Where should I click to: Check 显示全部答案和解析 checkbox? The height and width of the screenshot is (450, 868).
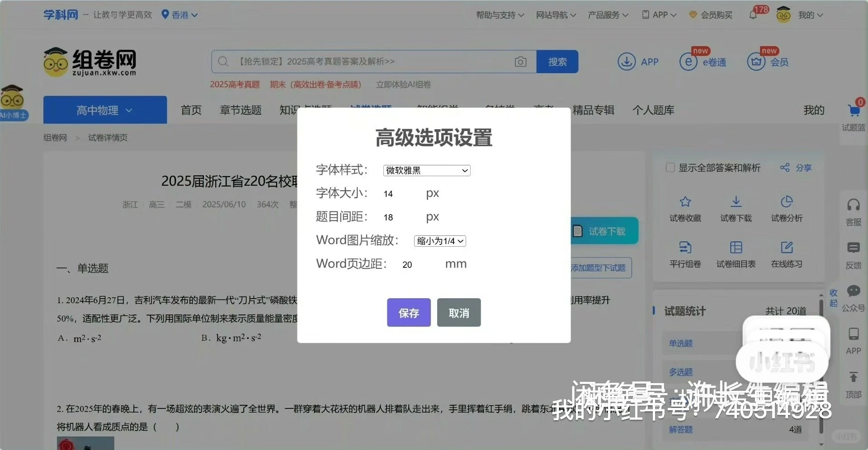[x=670, y=167]
